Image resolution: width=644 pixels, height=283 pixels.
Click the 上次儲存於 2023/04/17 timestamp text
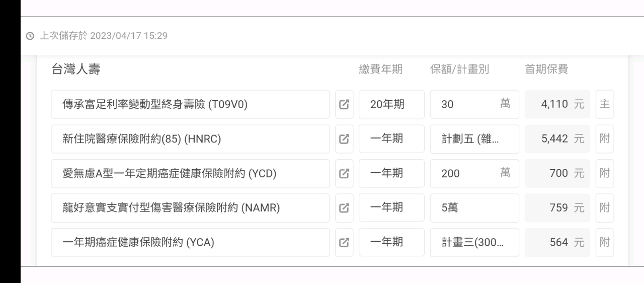coord(104,36)
